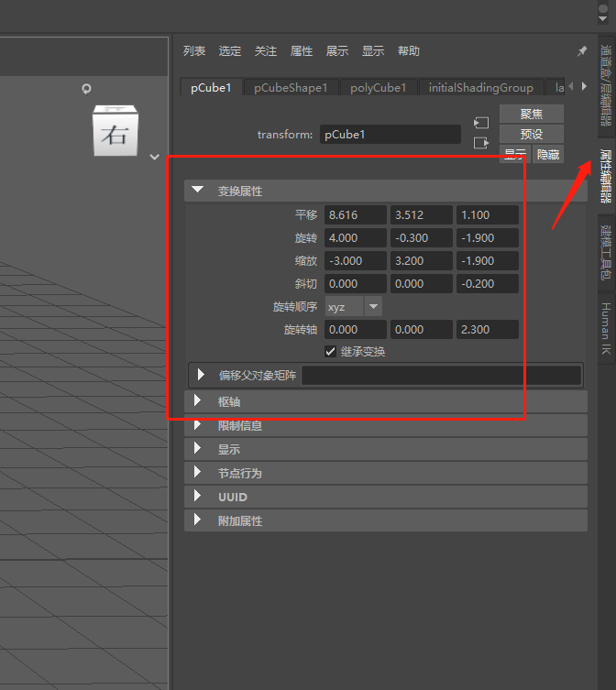Screen dimensions: 616x690
Task: Click the 平移 attribute label
Action: [x=306, y=214]
